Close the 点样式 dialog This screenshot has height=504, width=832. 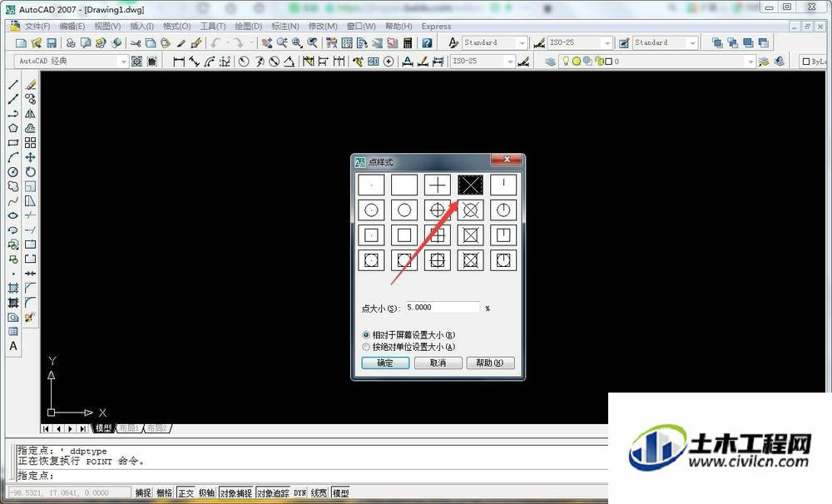point(507,159)
